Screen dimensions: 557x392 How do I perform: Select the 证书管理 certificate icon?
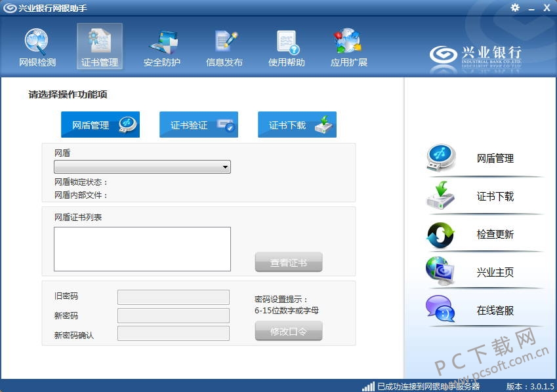[100, 41]
